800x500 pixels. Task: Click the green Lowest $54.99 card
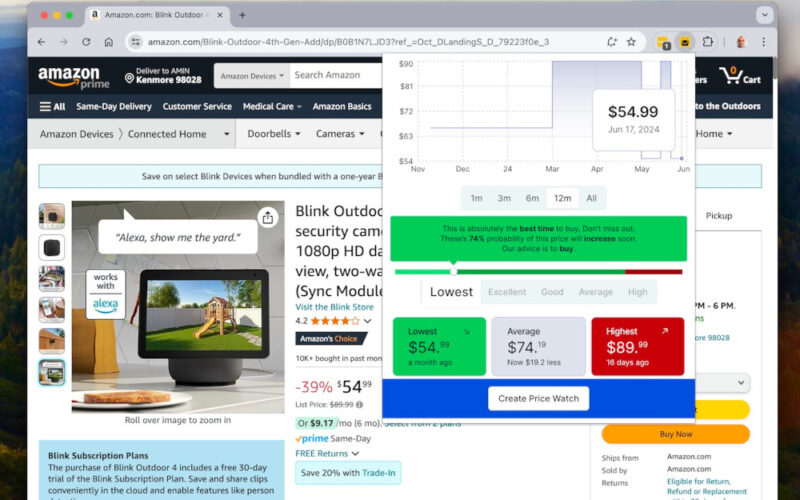coord(439,346)
